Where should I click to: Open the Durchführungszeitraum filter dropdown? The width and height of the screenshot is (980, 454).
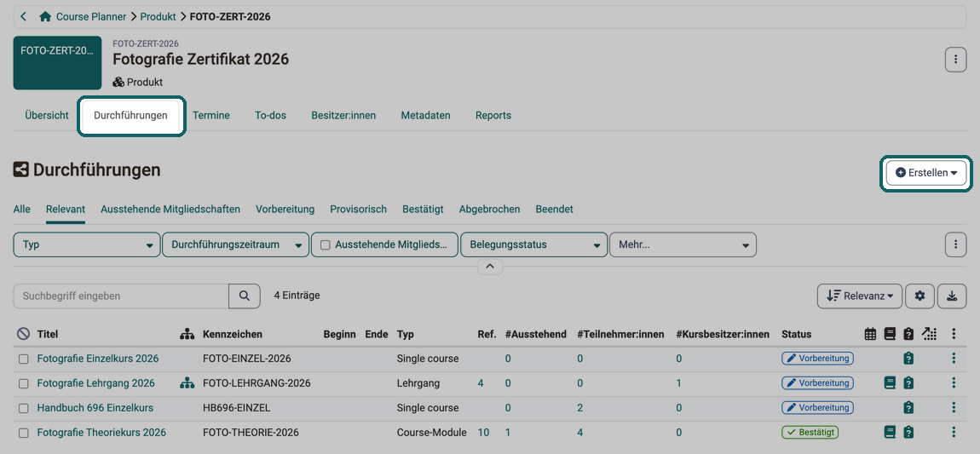(235, 244)
